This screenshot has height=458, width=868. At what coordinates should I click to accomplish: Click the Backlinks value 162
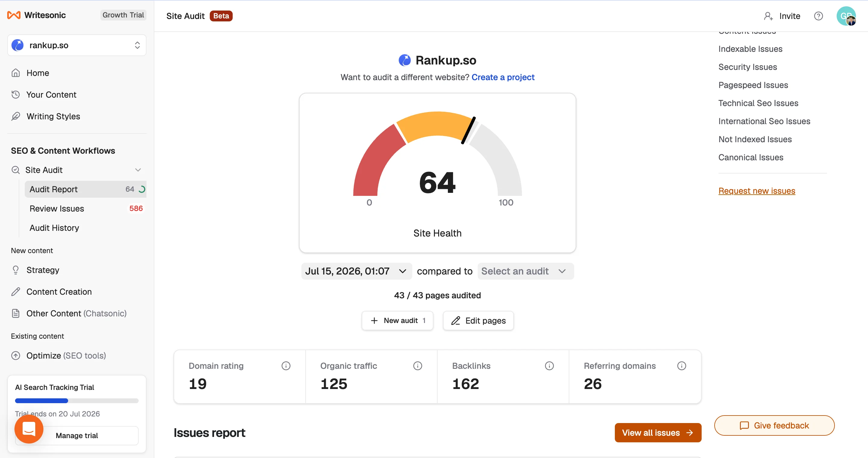(x=465, y=384)
